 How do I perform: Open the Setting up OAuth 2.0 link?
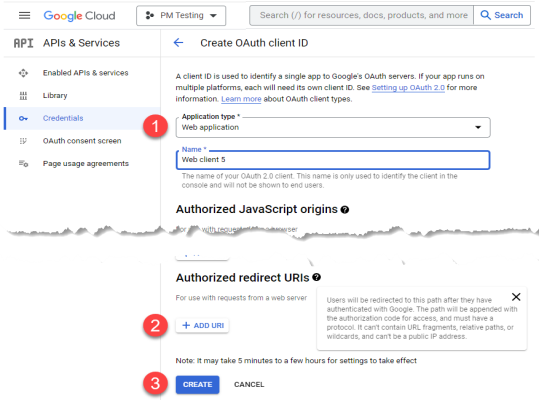pyautogui.click(x=408, y=88)
